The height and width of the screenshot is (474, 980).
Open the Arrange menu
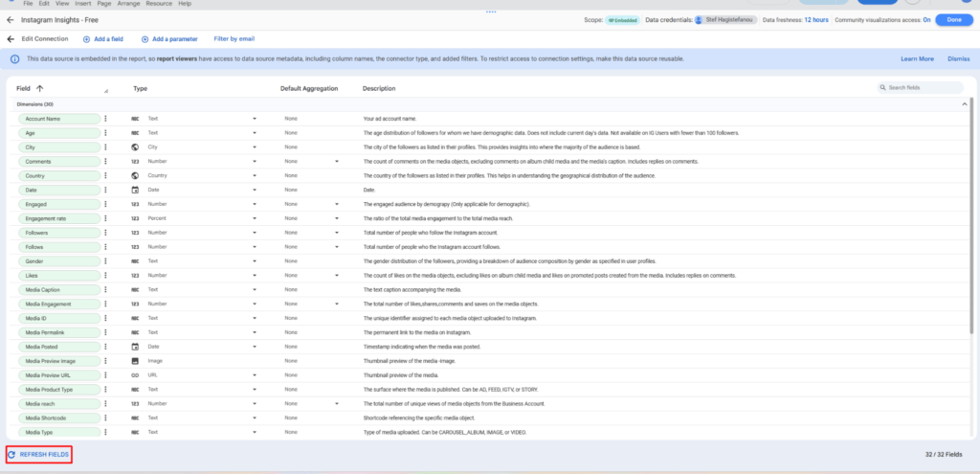pos(128,4)
